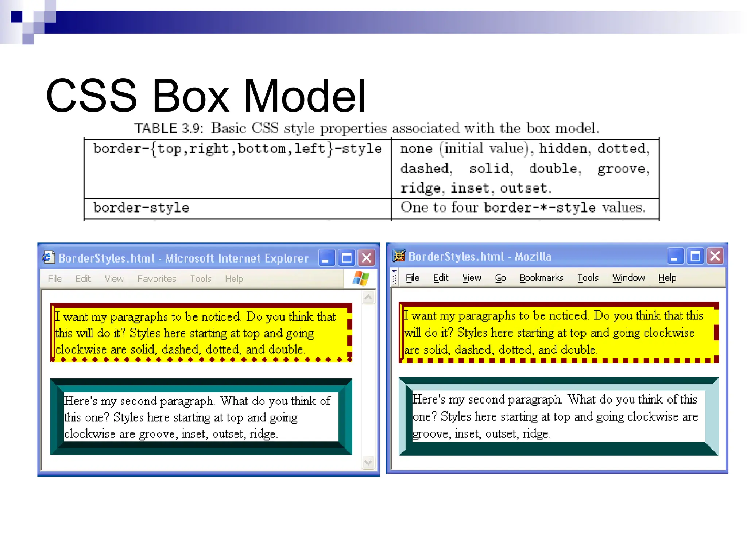Viewport: 747px width, 560px height.
Task: Click IE scrollbar down arrow
Action: [x=368, y=462]
